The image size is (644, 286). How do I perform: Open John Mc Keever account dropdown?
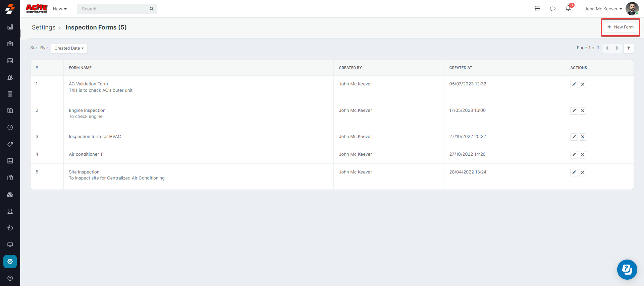click(x=603, y=9)
